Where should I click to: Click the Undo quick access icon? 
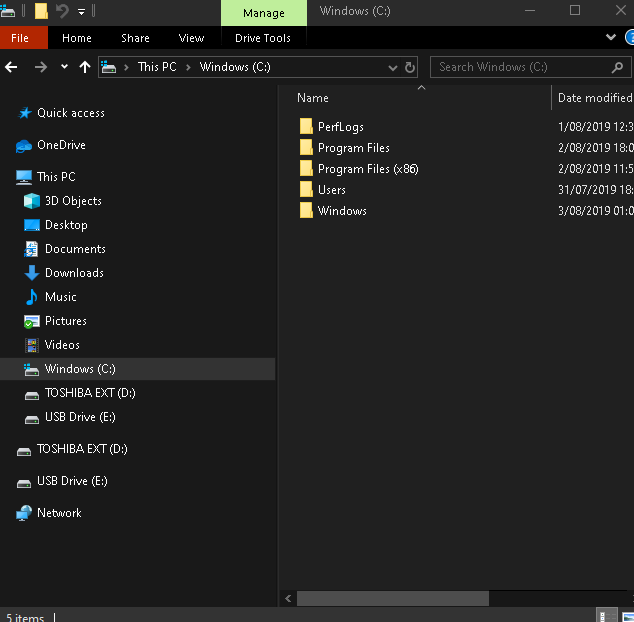[x=62, y=11]
